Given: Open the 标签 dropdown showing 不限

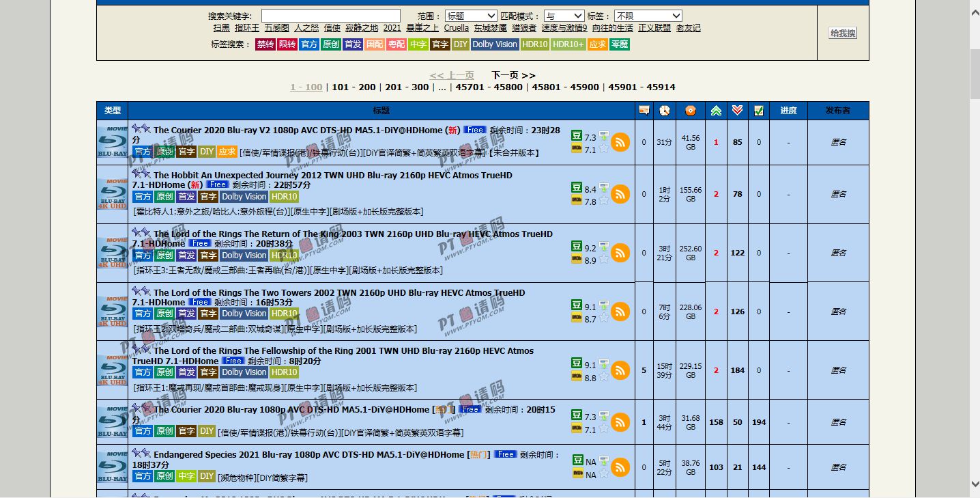Looking at the screenshot, I should pos(648,16).
